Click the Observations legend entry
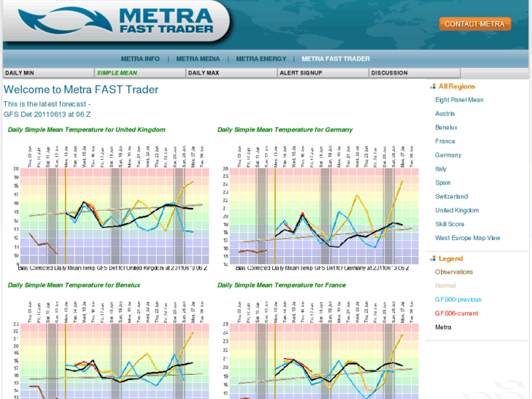This screenshot has width=532, height=399. (x=454, y=272)
